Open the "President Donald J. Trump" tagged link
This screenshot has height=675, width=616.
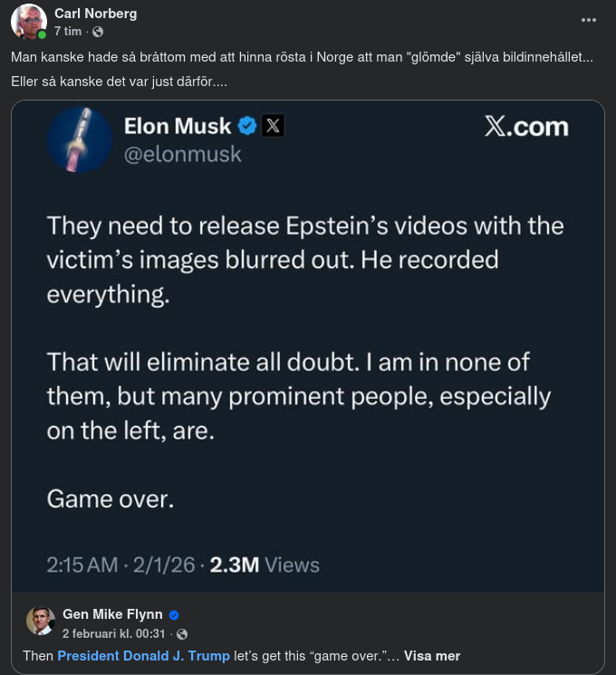143,656
